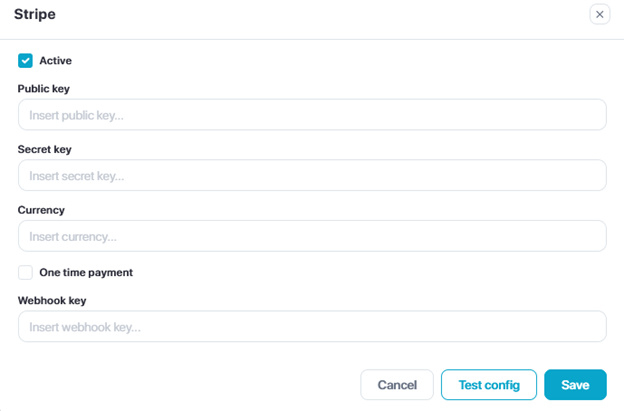Uncheck the Active checkbox
Image resolution: width=624 pixels, height=411 pixels.
(x=25, y=60)
